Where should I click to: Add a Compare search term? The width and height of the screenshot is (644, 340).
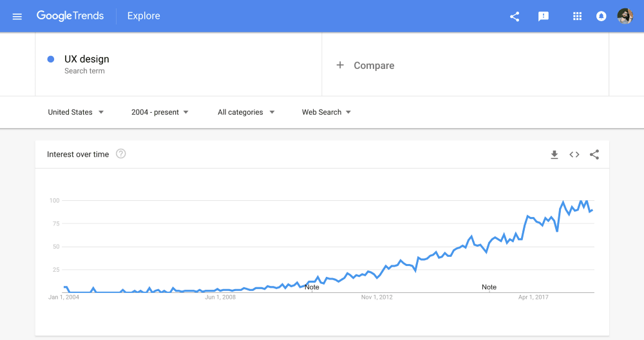(x=365, y=65)
